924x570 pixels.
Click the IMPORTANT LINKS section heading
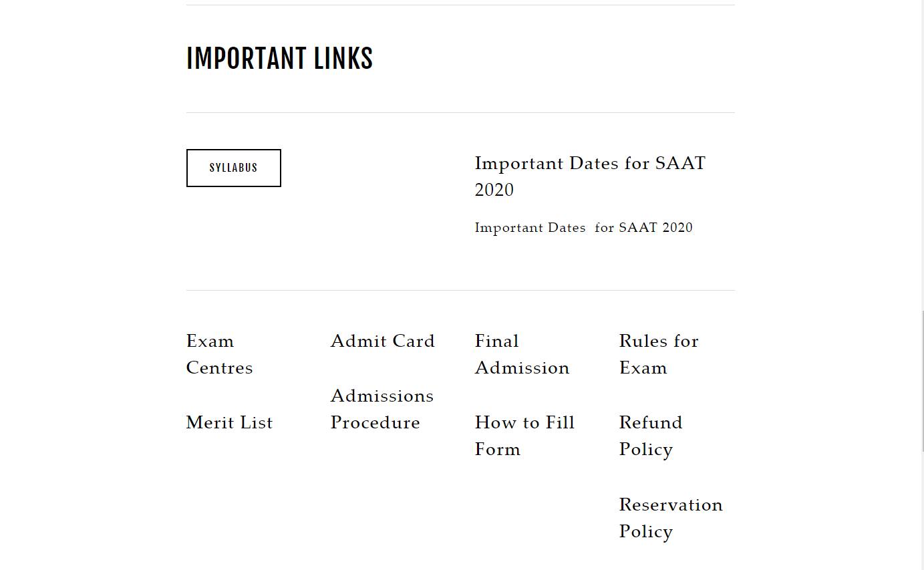pyautogui.click(x=280, y=58)
